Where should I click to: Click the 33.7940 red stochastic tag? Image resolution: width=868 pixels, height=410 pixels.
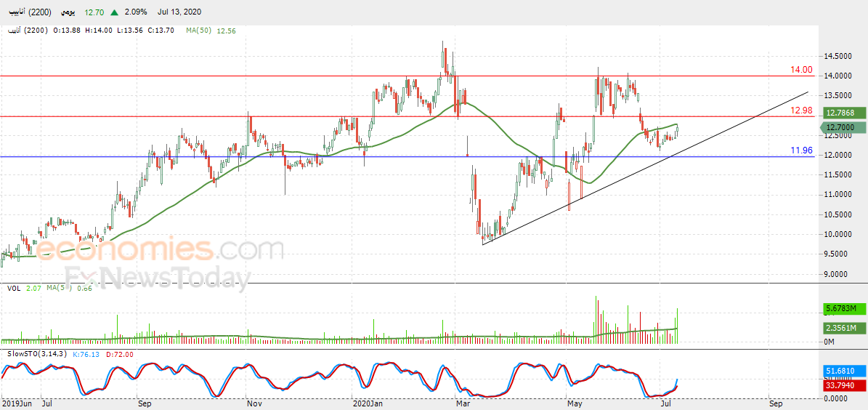[x=843, y=384]
